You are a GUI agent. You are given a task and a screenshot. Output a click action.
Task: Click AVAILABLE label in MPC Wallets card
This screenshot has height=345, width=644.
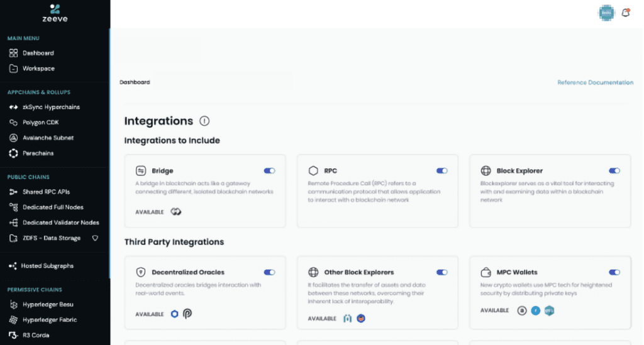[x=494, y=310]
